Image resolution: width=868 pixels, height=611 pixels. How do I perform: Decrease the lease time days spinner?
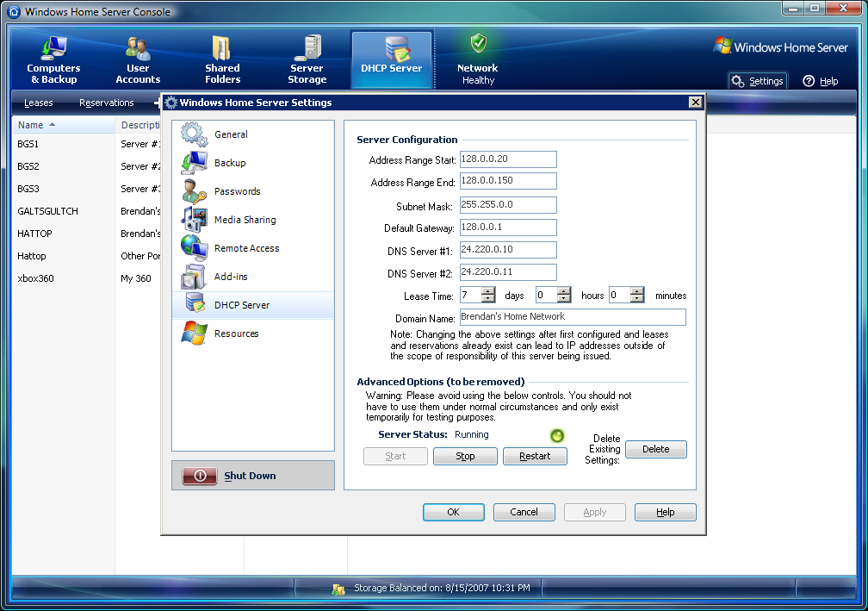pos(487,299)
